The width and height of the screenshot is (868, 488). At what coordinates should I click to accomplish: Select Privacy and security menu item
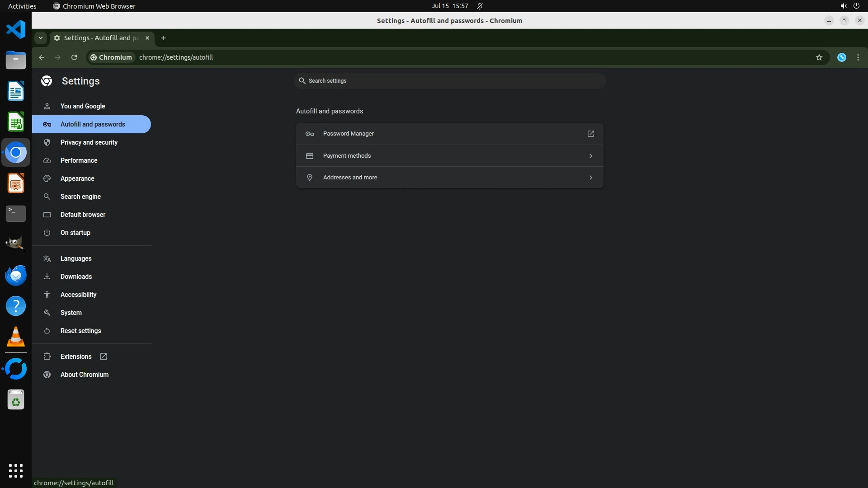coord(89,142)
